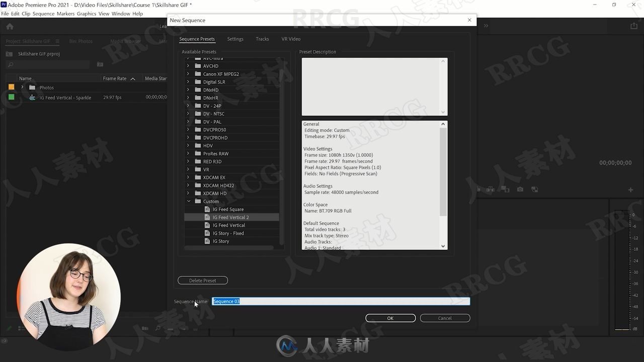Click the Custom folder icon
The image size is (644, 362).
coord(198,201)
